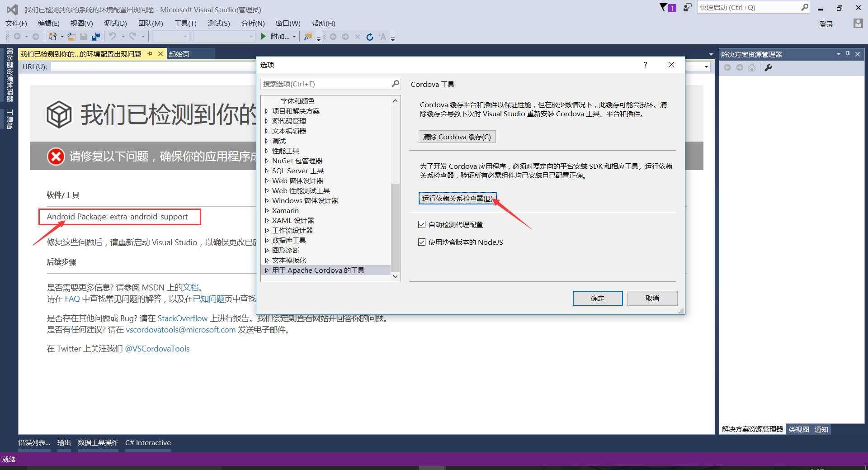Click the 登录 sign-in link
Image resolution: width=868 pixels, height=470 pixels.
point(826,24)
